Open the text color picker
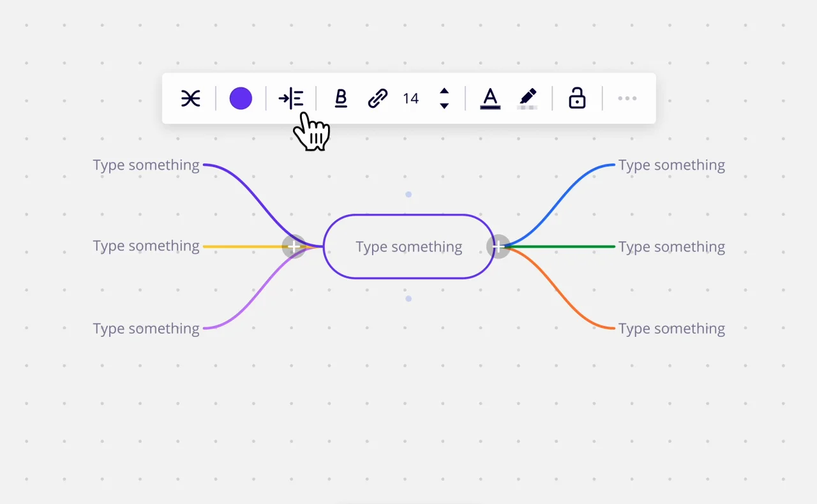The width and height of the screenshot is (817, 504). [x=490, y=98]
